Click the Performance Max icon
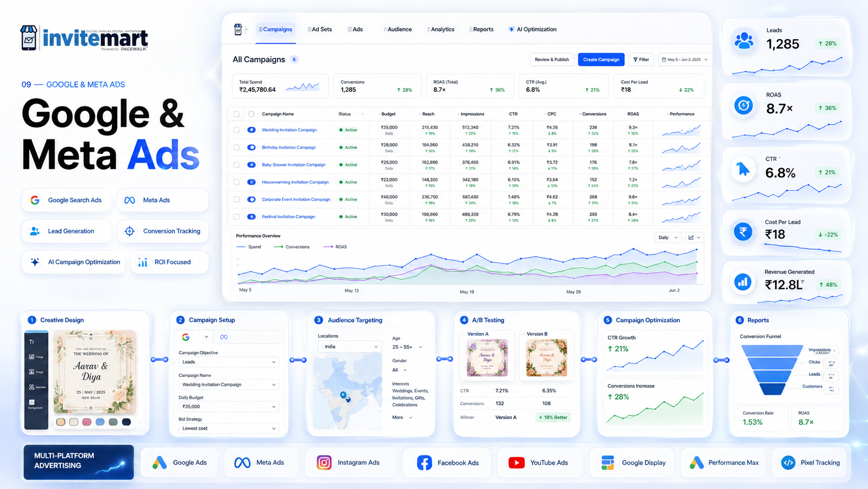Image resolution: width=868 pixels, height=489 pixels. [697, 462]
